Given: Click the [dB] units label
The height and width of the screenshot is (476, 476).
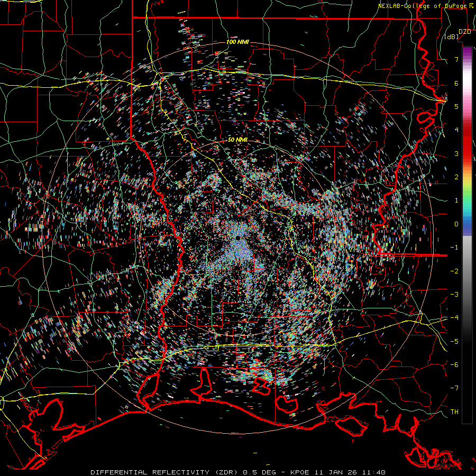Looking at the screenshot, I should coord(452,37).
